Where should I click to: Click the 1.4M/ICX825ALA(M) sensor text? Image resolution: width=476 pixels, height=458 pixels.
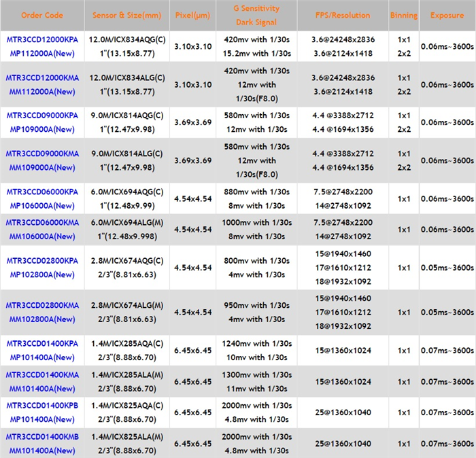[x=127, y=437]
